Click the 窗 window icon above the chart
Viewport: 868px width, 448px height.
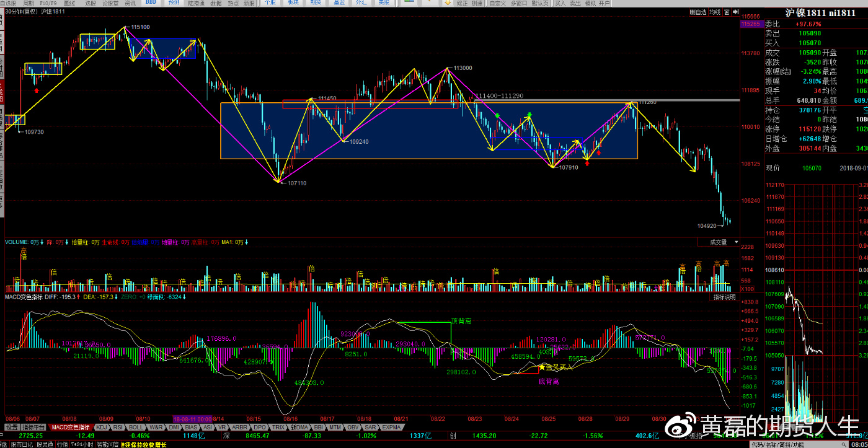tap(727, 12)
